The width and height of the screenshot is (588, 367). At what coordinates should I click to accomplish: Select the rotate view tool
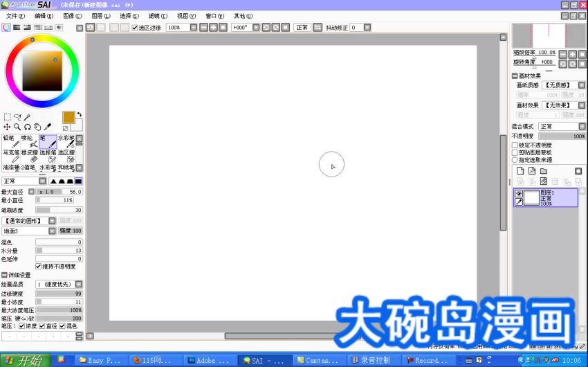point(28,127)
